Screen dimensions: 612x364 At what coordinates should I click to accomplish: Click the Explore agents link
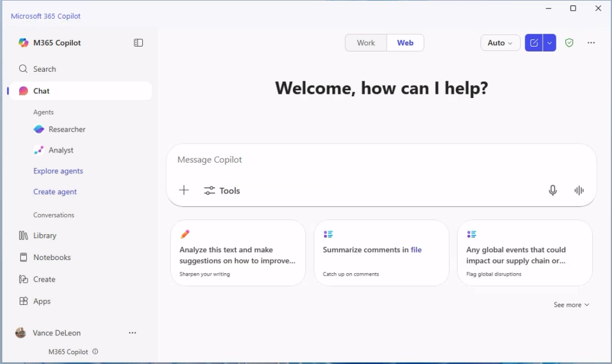click(x=58, y=171)
